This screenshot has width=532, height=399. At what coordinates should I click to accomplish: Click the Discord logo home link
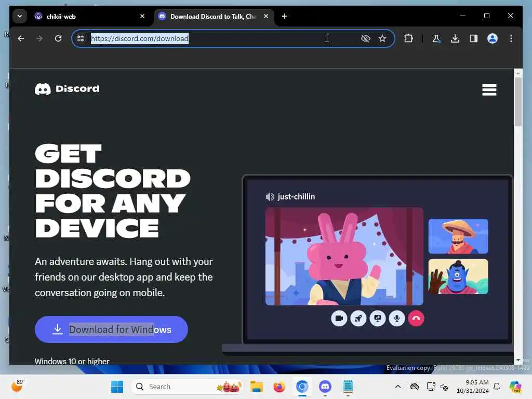pos(67,89)
